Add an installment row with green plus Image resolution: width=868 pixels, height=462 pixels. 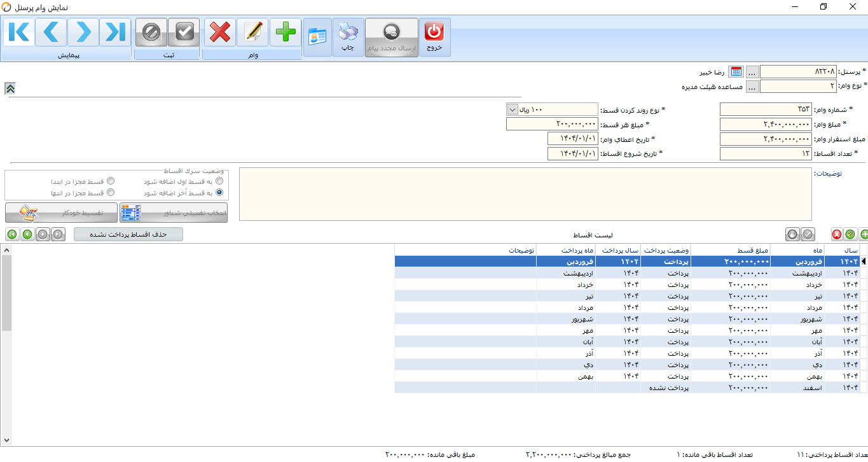click(863, 234)
